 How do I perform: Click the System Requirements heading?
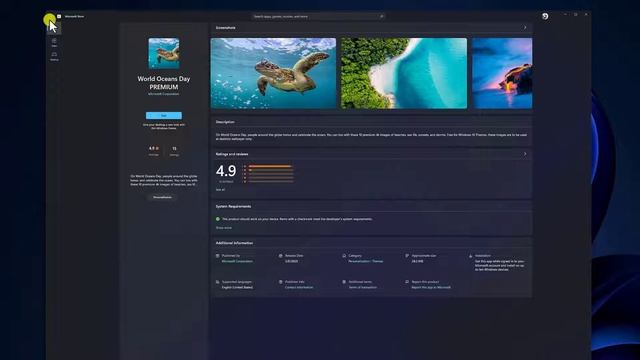(233, 207)
